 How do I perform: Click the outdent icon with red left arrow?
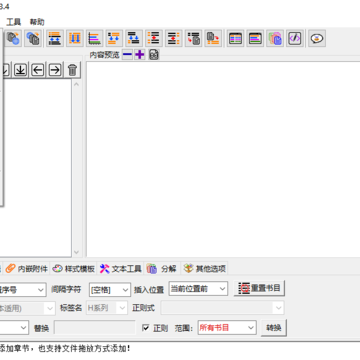[x=174, y=38]
